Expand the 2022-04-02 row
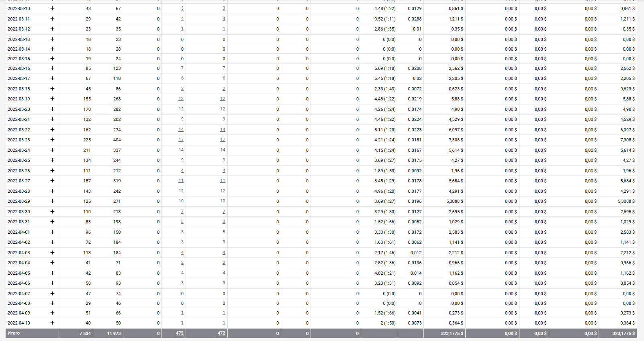Viewport: 644px width, 341px height. coord(52,242)
